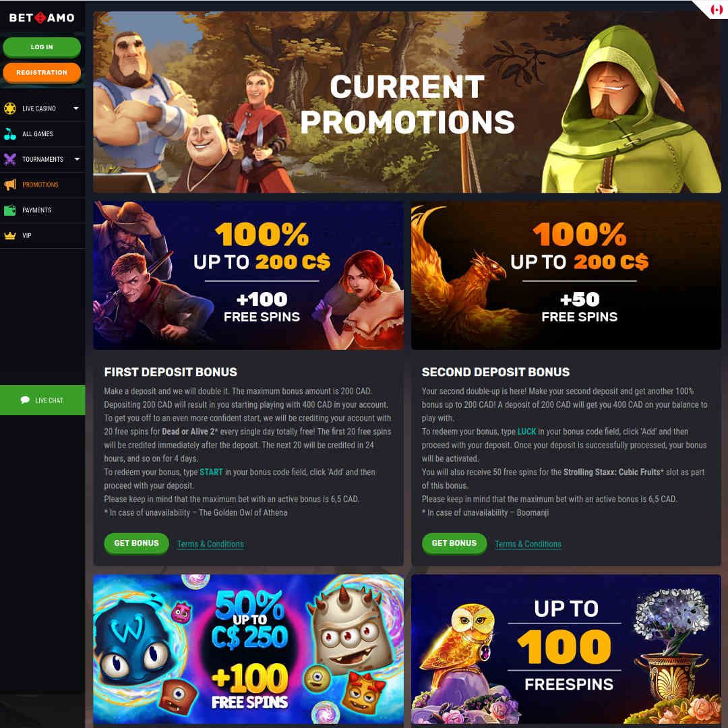The width and height of the screenshot is (728, 728).
Task: Click the VIP crown icon
Action: [9, 236]
